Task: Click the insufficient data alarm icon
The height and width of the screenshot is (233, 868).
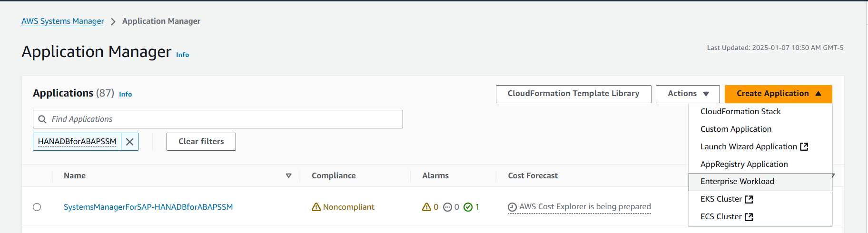Action: click(x=447, y=207)
